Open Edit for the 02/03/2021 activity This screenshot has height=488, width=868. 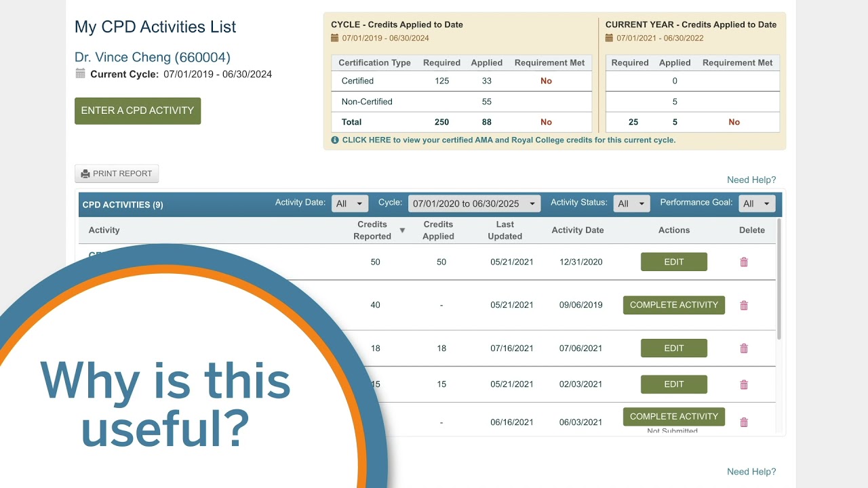pos(674,384)
